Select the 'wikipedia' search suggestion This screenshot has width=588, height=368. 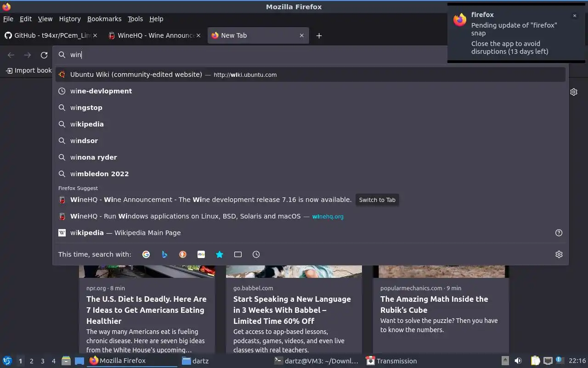point(311,124)
